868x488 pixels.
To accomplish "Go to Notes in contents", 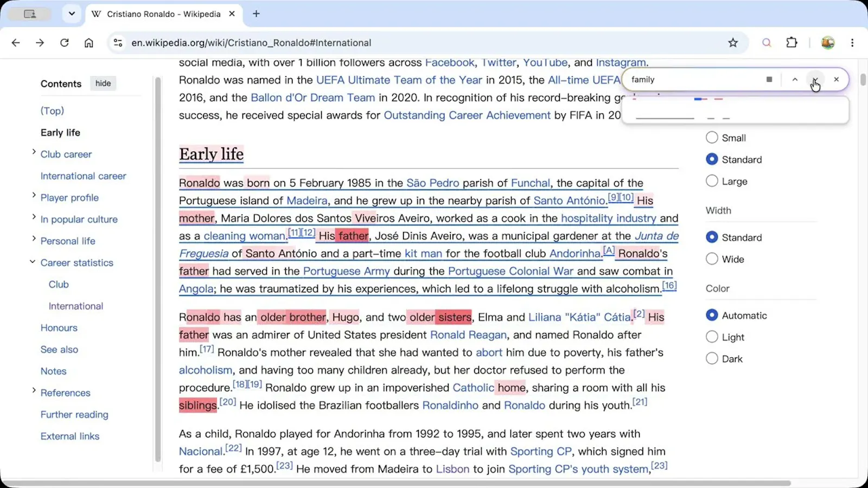I will [x=53, y=371].
